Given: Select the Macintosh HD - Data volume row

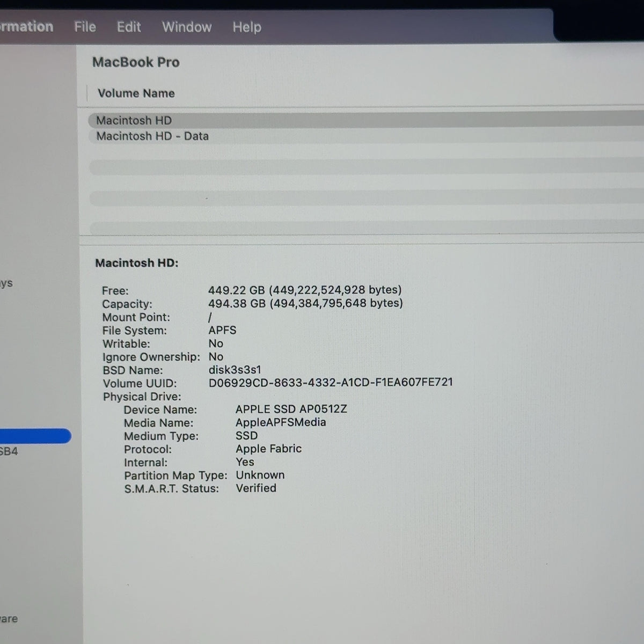Looking at the screenshot, I should (366, 136).
